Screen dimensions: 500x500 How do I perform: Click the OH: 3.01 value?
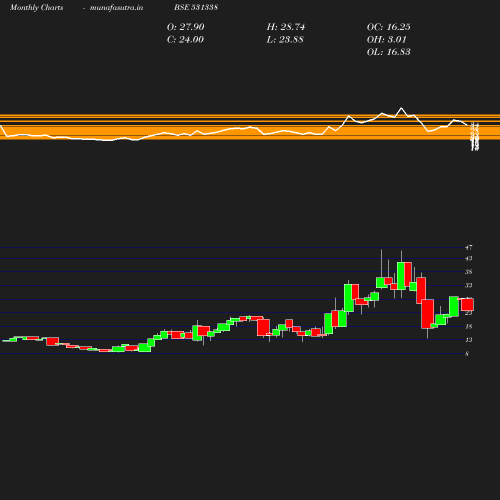387,39
